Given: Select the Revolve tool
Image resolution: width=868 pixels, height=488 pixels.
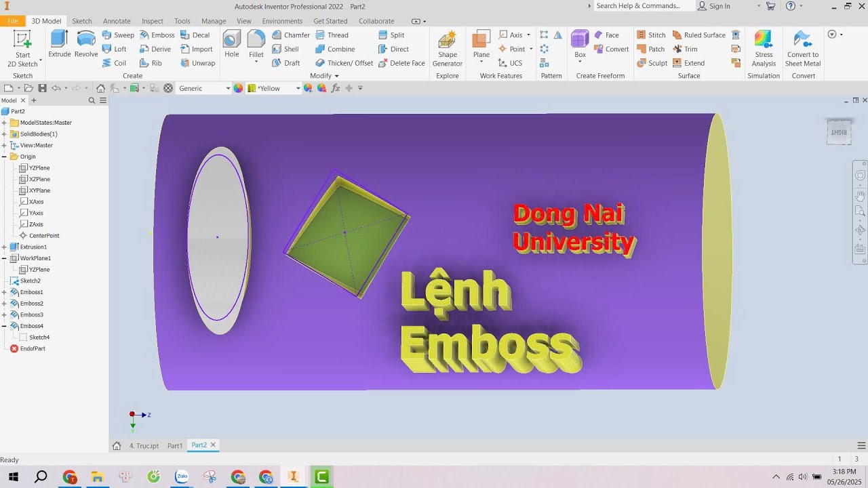Looking at the screenshot, I should (86, 44).
